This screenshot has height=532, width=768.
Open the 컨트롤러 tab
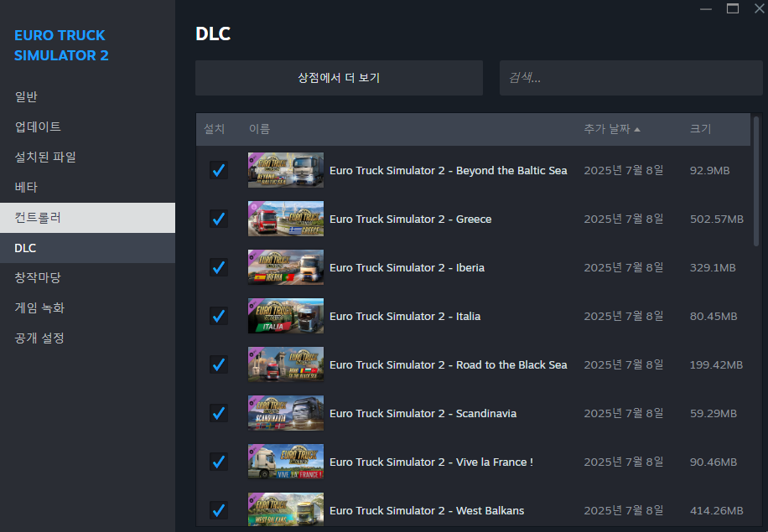point(88,218)
